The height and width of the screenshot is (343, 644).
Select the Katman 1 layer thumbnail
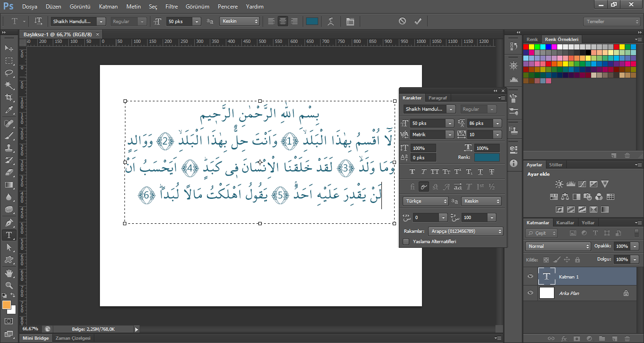[x=546, y=277]
